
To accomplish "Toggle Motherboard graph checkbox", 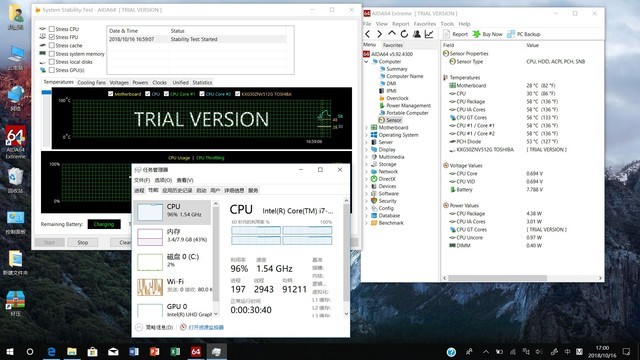I will coord(111,94).
